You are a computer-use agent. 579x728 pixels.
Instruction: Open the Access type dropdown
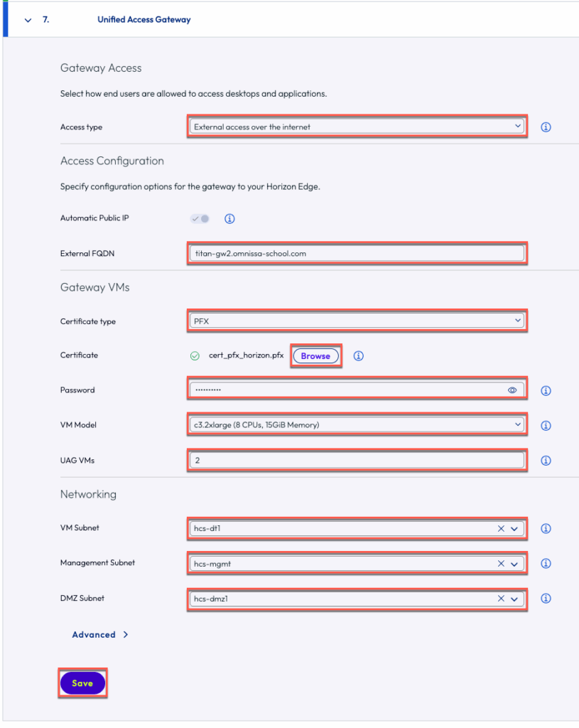(356, 127)
